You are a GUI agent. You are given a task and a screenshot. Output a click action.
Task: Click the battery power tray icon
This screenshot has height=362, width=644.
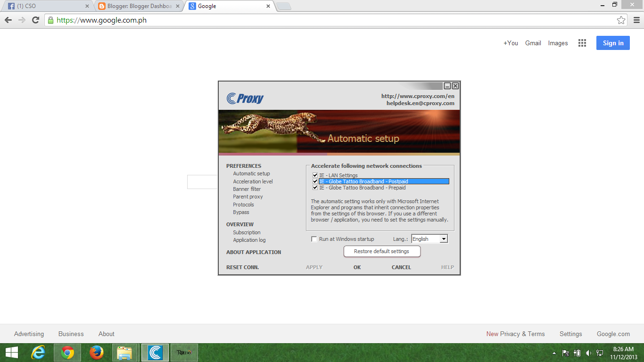tap(577, 353)
